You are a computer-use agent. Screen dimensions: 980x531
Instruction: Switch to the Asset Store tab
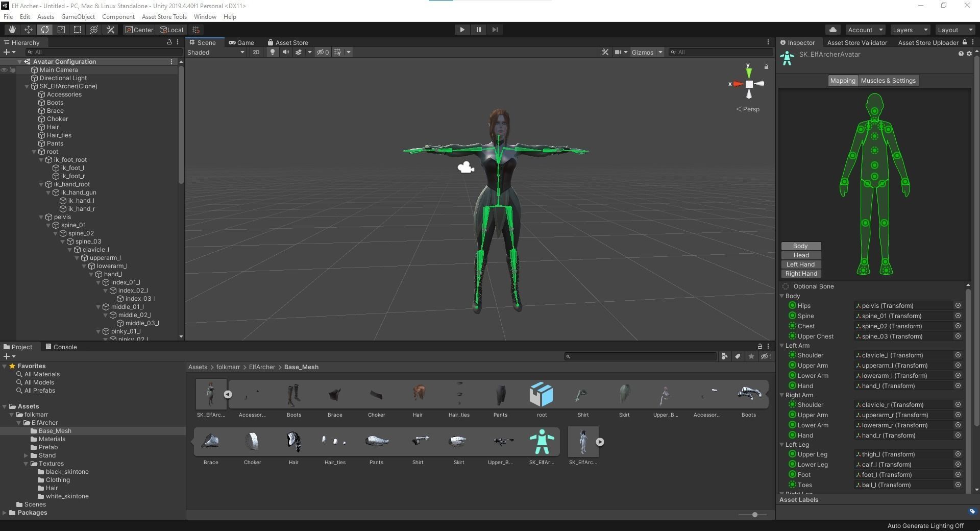tap(288, 42)
